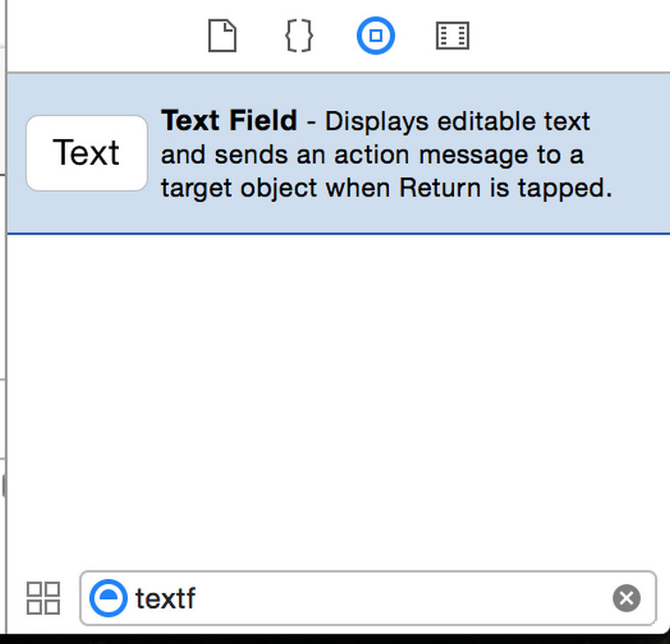Click the dark bar below the search field
This screenshot has width=670, height=644.
335,637
